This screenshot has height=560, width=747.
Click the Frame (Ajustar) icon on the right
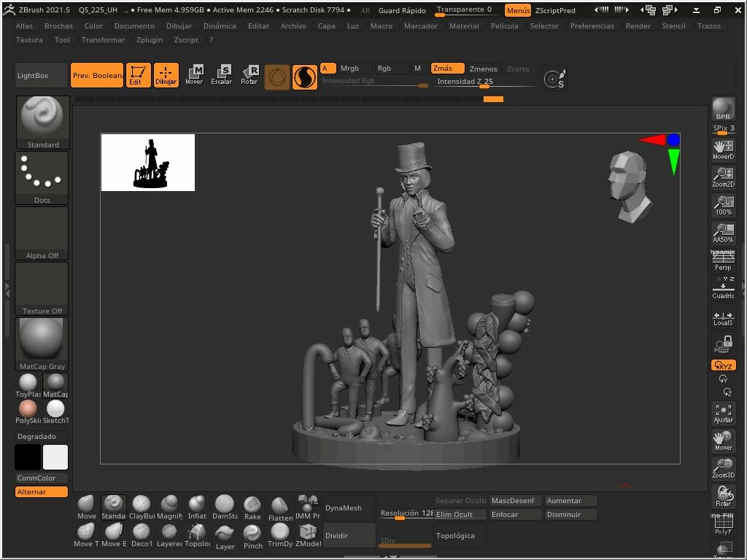tap(723, 411)
